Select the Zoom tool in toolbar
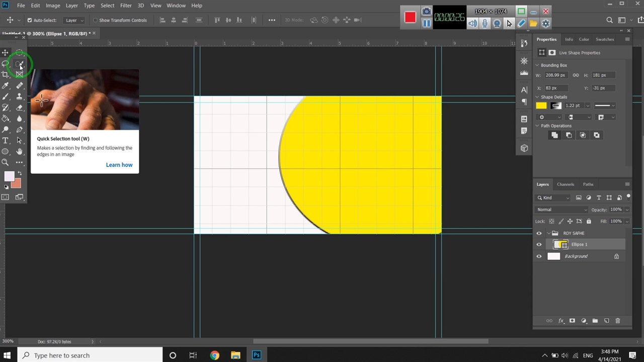The width and height of the screenshot is (644, 362). (x=5, y=162)
